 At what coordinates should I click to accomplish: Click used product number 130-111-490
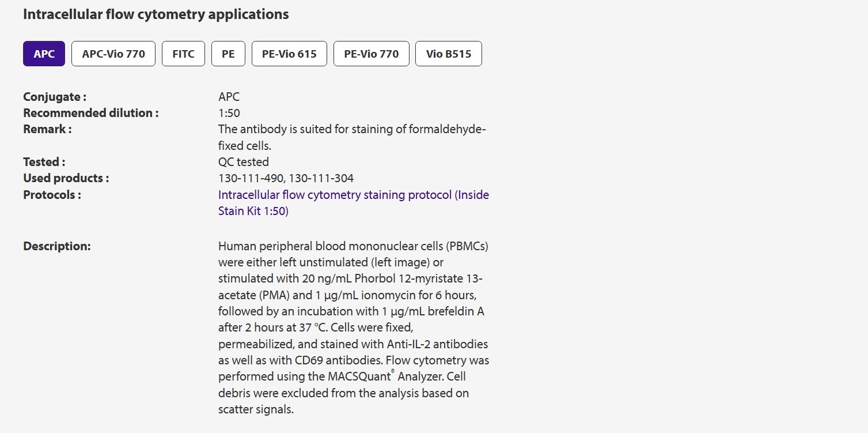point(250,178)
